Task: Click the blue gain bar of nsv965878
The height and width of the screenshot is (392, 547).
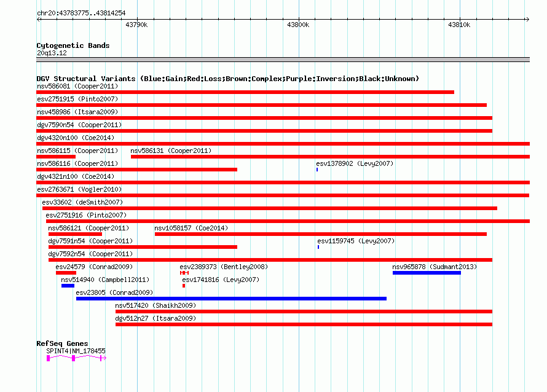Action: click(427, 273)
